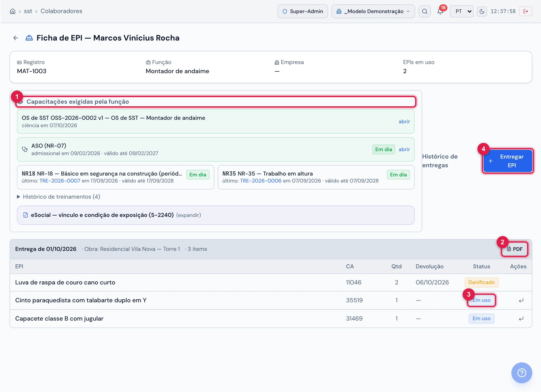The image size is (541, 392).
Task: Open notifications bell with 18 badge
Action: click(x=440, y=11)
